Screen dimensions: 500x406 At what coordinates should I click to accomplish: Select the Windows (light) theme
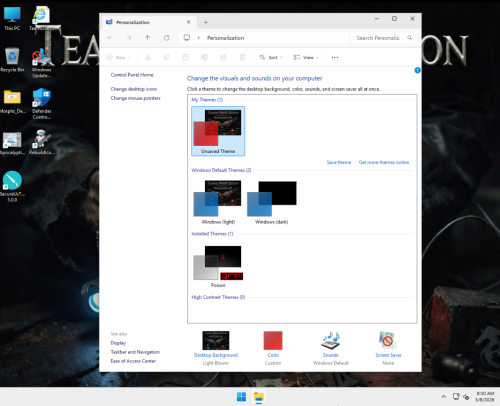218,202
